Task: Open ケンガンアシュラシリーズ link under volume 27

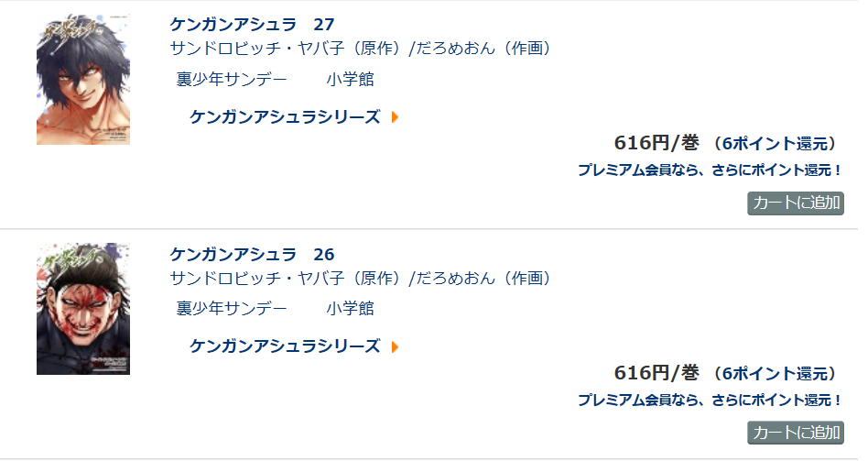Action: tap(285, 117)
